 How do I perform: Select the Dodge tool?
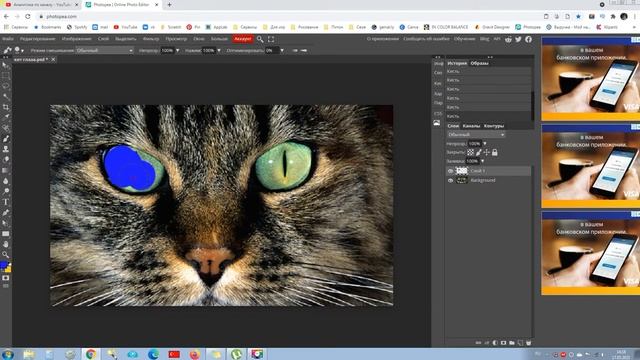click(x=5, y=191)
